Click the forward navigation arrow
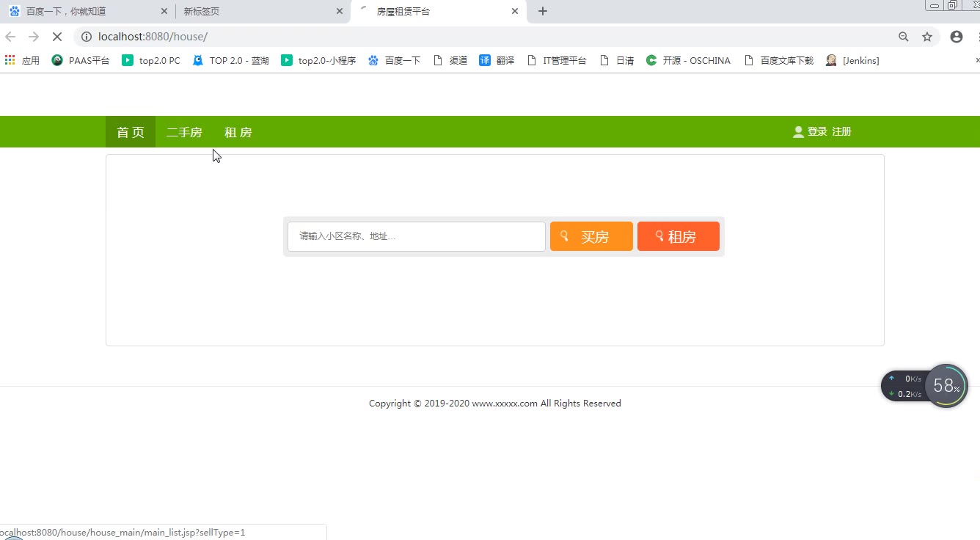980x540 pixels. pyautogui.click(x=34, y=37)
